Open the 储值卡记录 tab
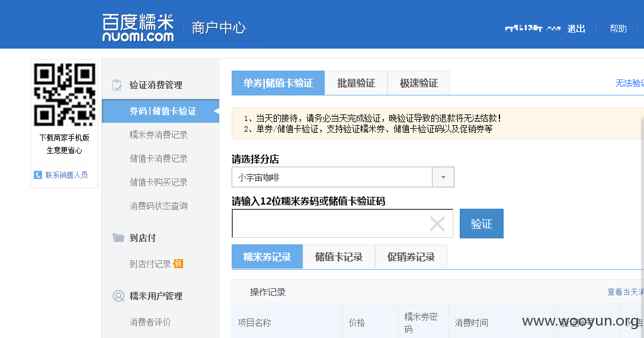644x338 pixels. click(339, 257)
